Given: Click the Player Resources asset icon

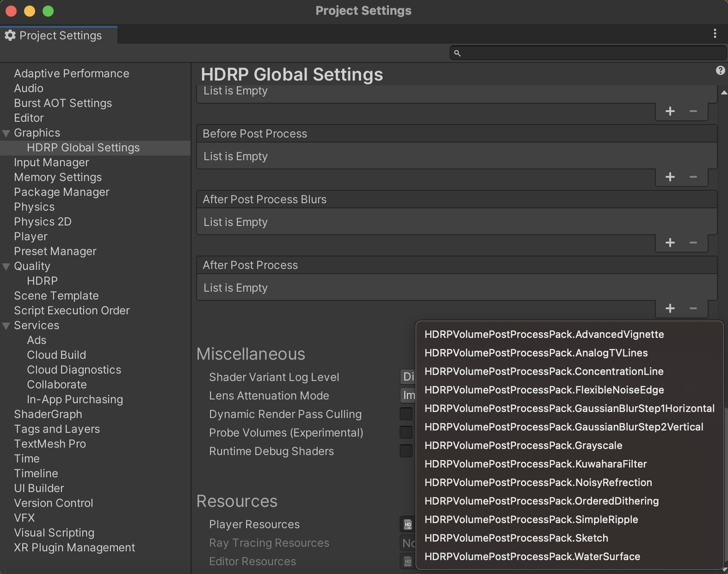Looking at the screenshot, I should point(407,524).
